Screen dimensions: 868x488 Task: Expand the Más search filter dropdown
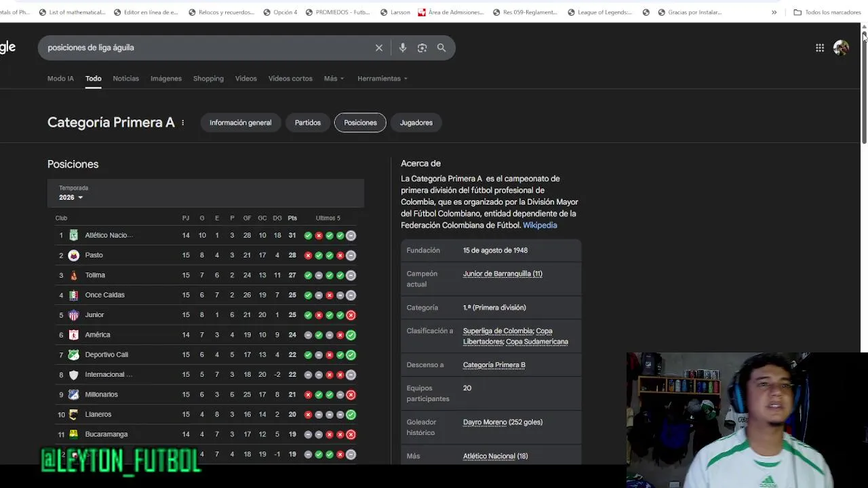(334, 79)
